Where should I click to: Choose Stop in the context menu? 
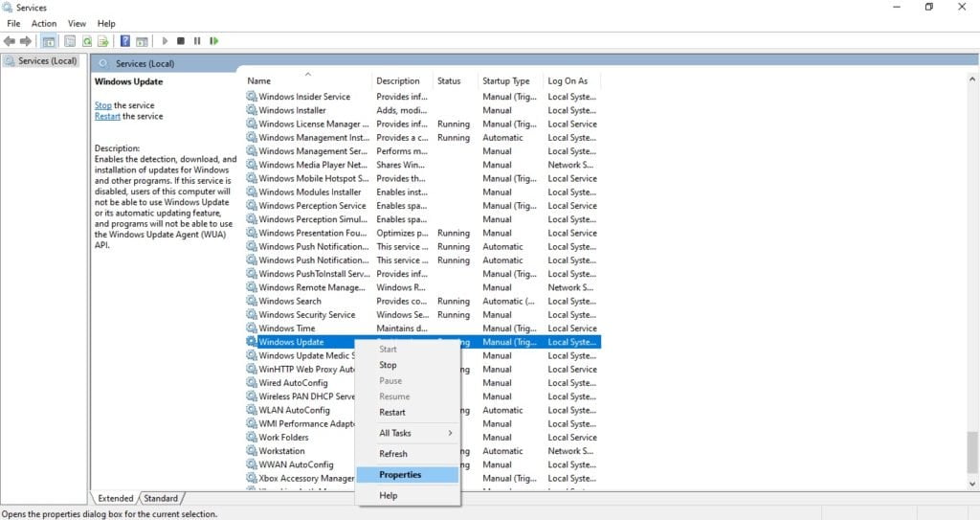(x=408, y=365)
